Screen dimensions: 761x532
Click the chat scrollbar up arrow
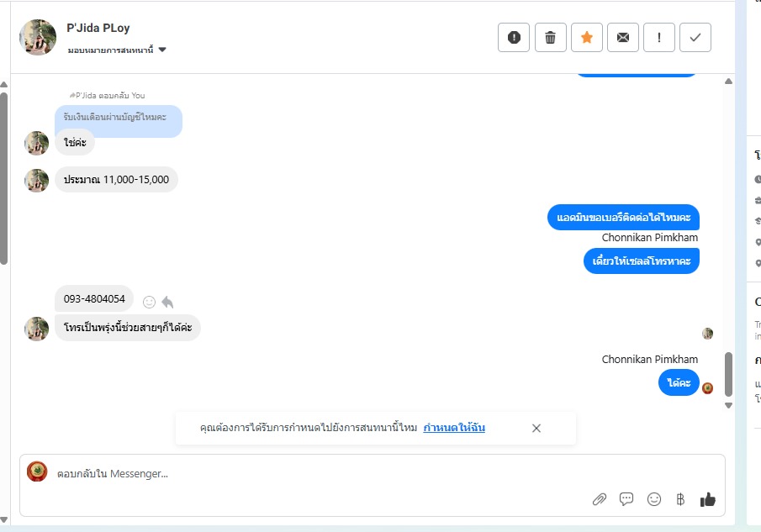[728, 81]
